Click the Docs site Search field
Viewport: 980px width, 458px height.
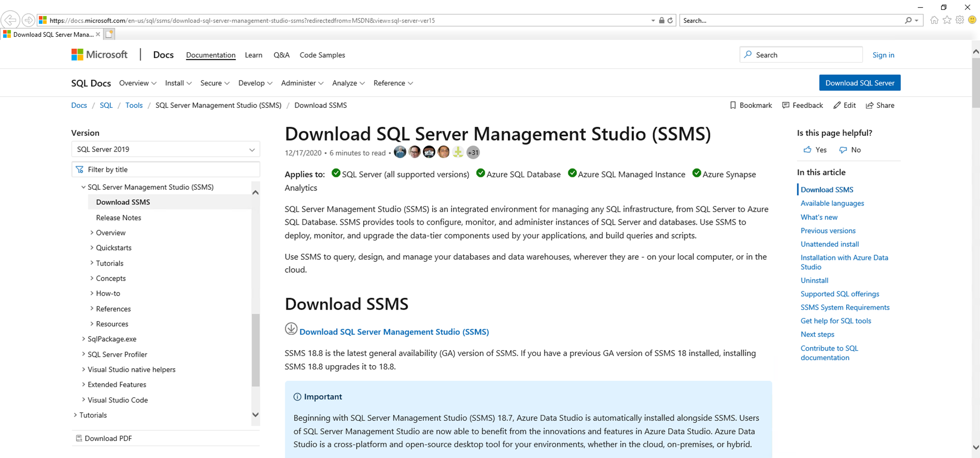click(801, 55)
